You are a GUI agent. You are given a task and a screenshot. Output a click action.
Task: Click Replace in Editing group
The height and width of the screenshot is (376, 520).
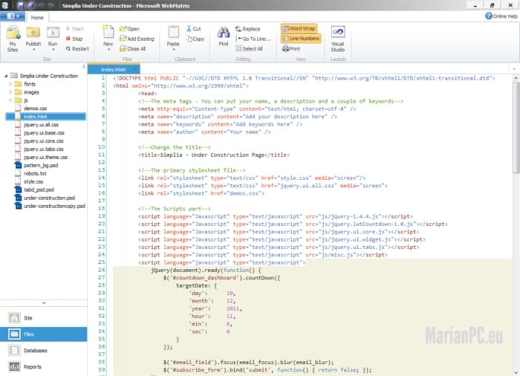(x=248, y=29)
